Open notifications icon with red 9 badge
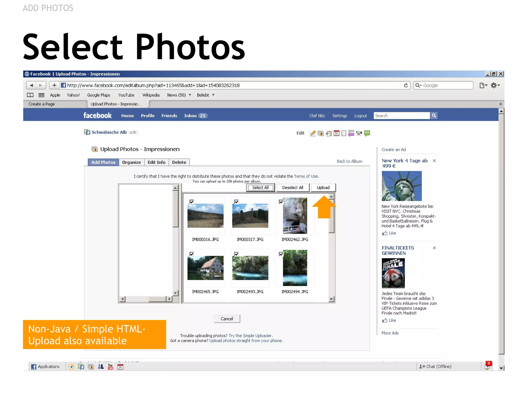 pos(488,366)
